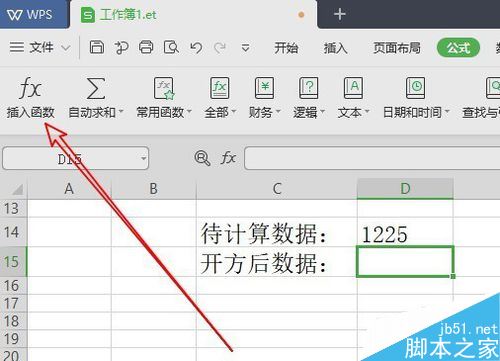
Task: Click the active cell D15
Action: click(x=405, y=262)
